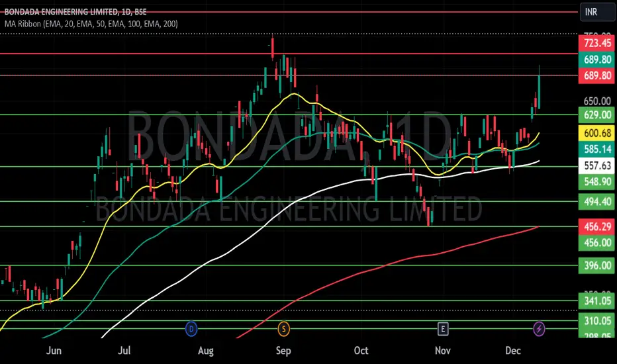
Task: Click the green 689.80 price label
Action: (596, 60)
